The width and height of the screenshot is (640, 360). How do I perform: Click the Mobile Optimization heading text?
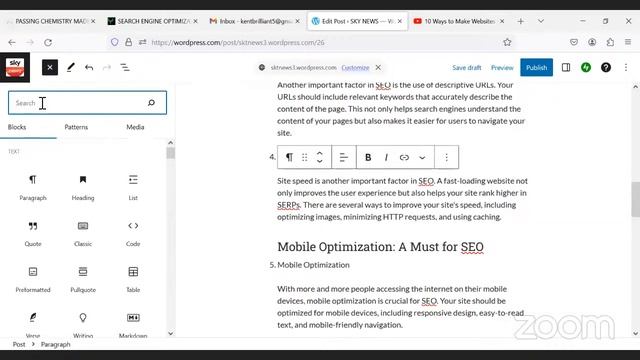(380, 247)
